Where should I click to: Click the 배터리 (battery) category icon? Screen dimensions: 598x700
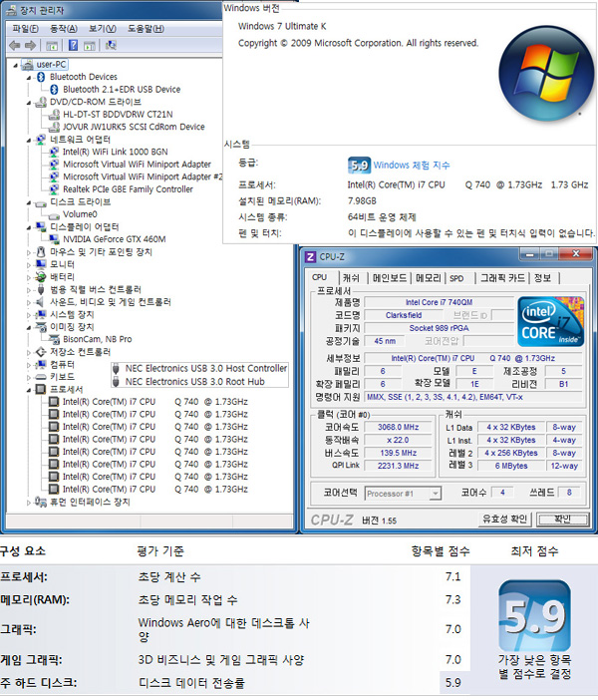point(41,277)
